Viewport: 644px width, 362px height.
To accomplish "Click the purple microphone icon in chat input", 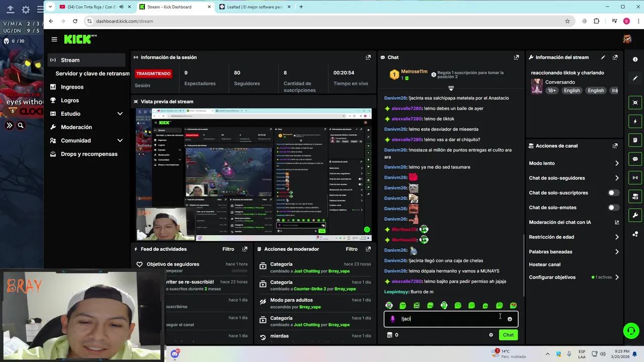I will [x=392, y=319].
